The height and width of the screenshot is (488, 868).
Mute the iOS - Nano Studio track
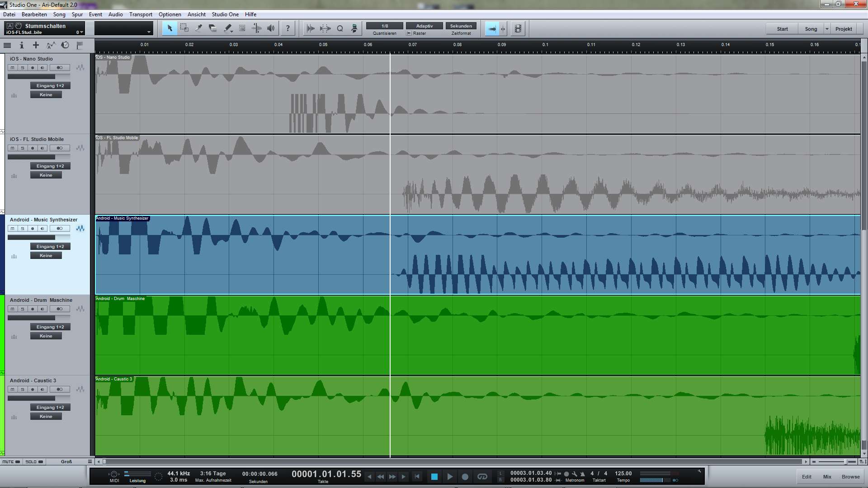(13, 68)
